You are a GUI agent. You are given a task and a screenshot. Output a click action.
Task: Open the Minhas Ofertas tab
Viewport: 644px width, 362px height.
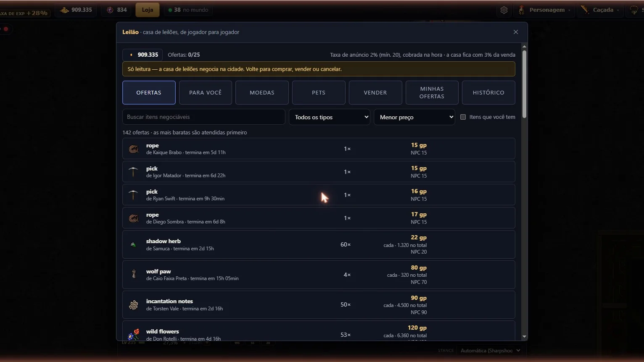432,92
